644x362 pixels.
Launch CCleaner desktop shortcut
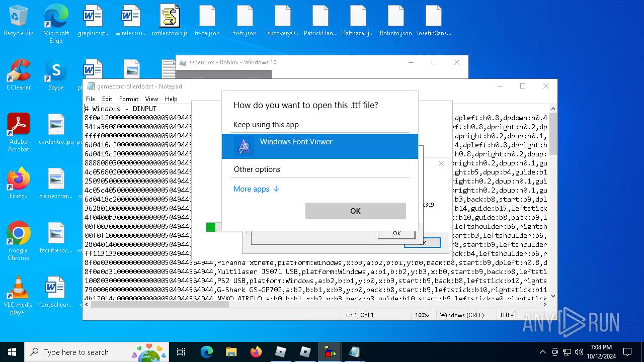click(x=19, y=75)
